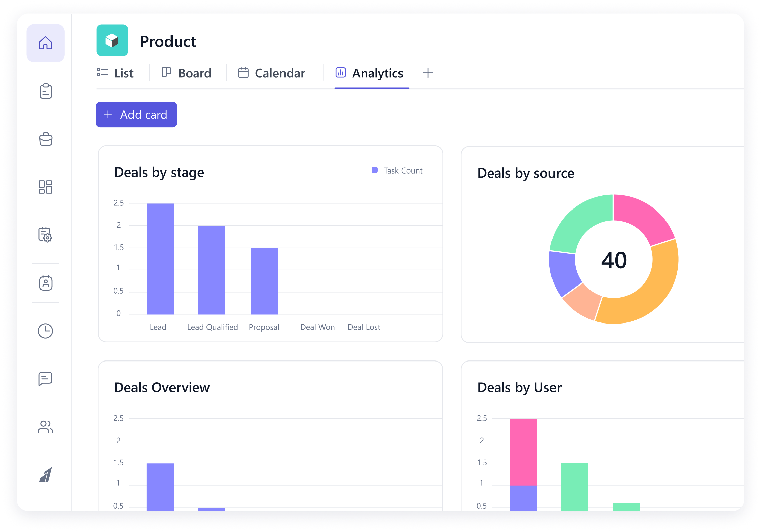Click the Lead bar in Deals by stage
The height and width of the screenshot is (532, 761).
pyautogui.click(x=160, y=259)
